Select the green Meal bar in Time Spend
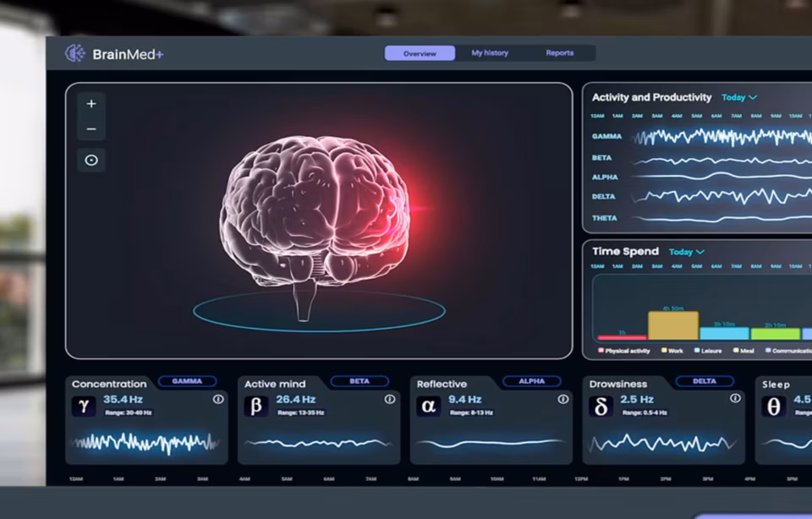812x519 pixels. [776, 334]
